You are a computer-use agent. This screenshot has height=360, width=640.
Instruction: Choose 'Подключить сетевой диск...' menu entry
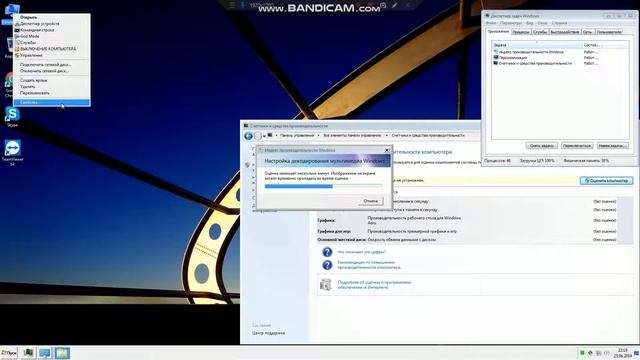45,64
